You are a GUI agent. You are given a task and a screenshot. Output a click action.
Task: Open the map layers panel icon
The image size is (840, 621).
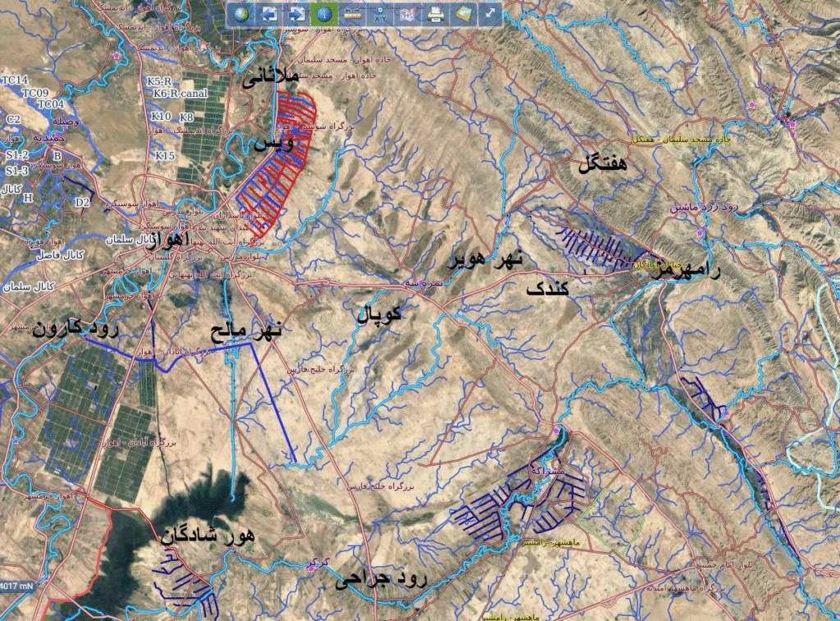463,14
